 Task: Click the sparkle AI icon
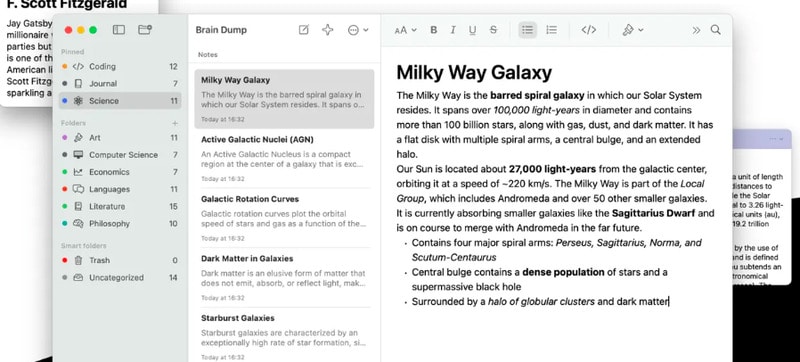[x=328, y=30]
